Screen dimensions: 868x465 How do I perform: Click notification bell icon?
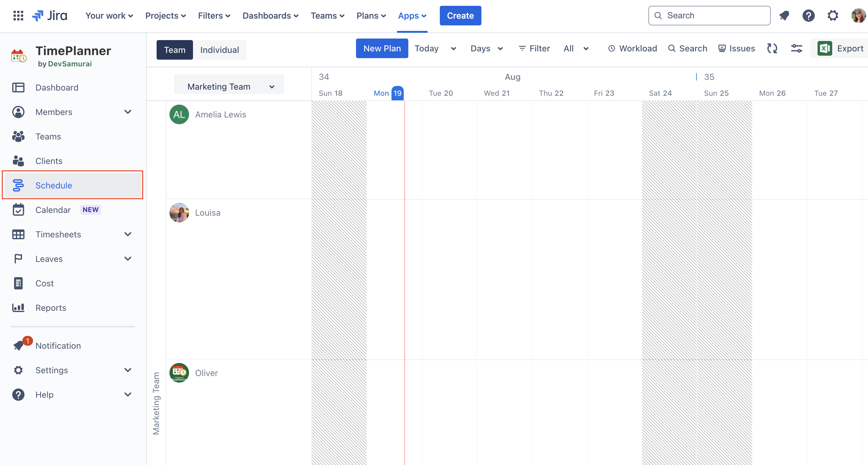tap(784, 16)
